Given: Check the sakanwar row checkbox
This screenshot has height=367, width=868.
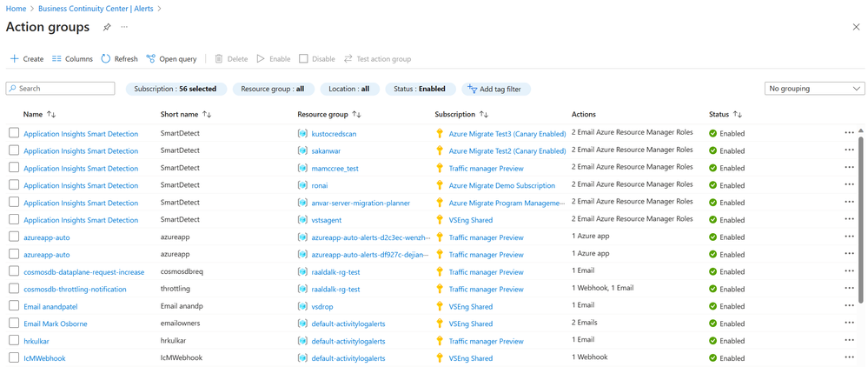Looking at the screenshot, I should pos(14,150).
